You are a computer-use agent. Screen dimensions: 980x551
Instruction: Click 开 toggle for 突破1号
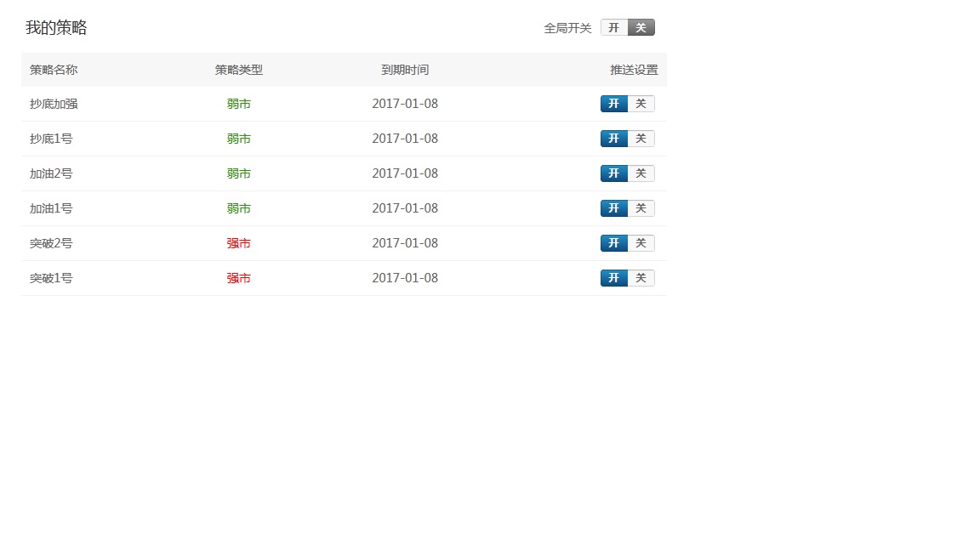coord(614,278)
